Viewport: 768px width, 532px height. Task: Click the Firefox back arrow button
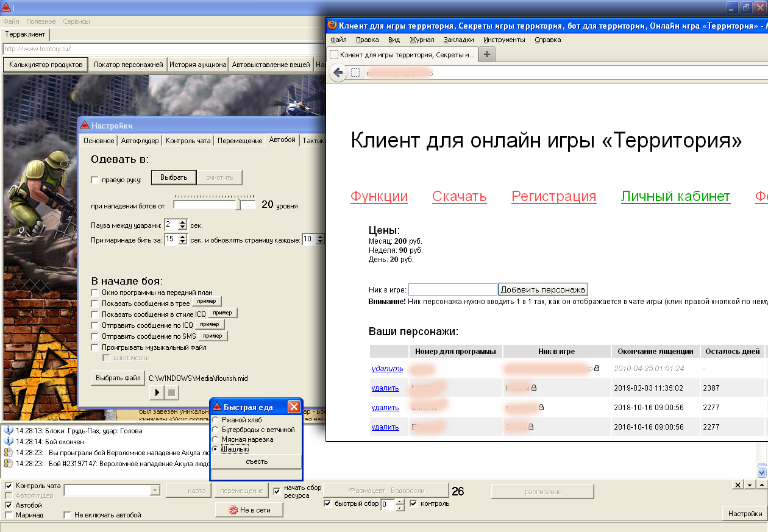(x=338, y=73)
